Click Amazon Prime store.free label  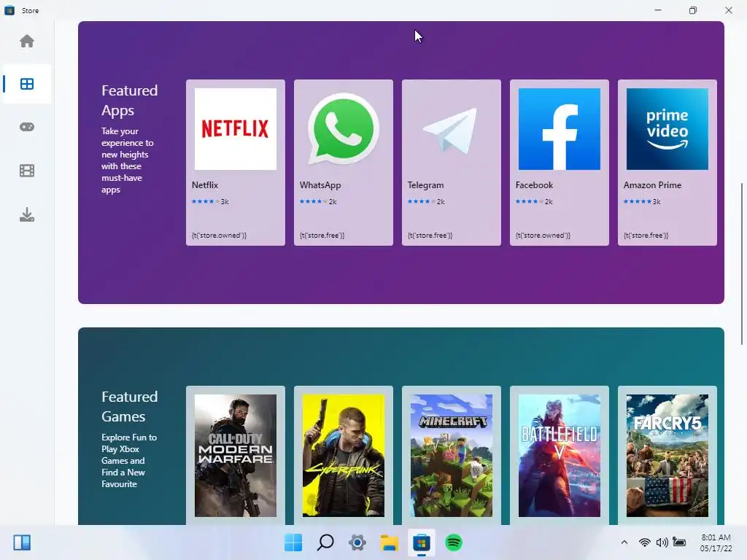pyautogui.click(x=646, y=236)
